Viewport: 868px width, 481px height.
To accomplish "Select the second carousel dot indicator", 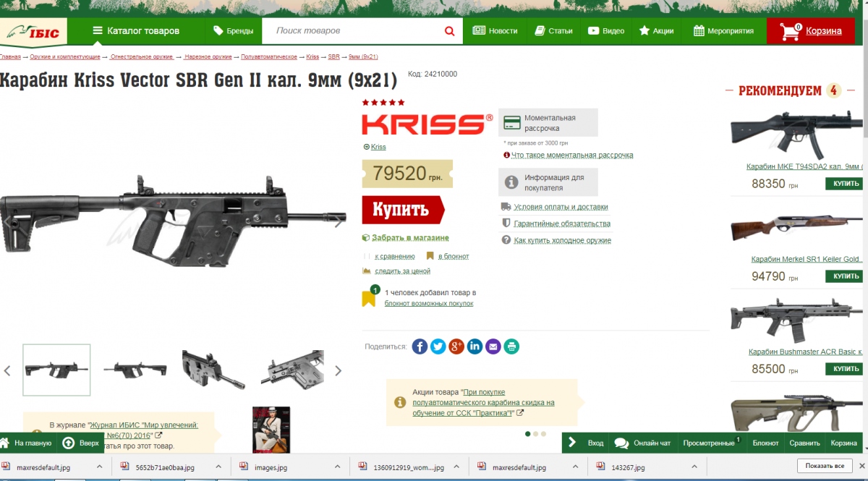I will pos(535,434).
